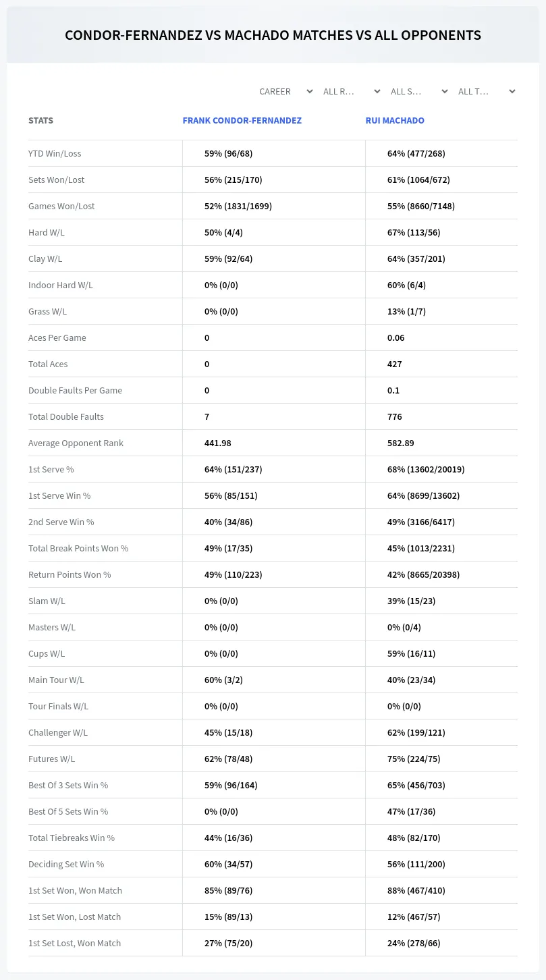Click the chevron arrow beside ALL S...
Viewport: 546px width, 980px height.
444,91
